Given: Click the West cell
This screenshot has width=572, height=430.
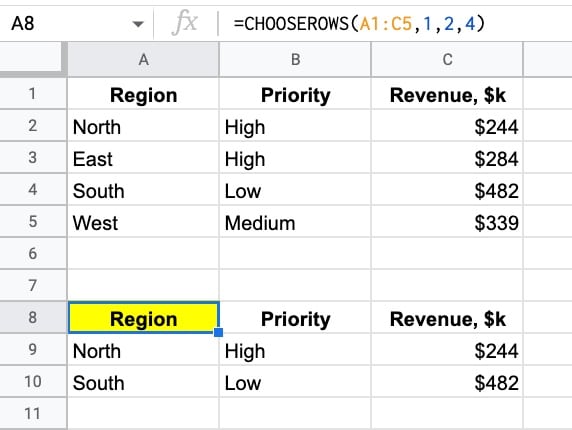Looking at the screenshot, I should [143, 221].
